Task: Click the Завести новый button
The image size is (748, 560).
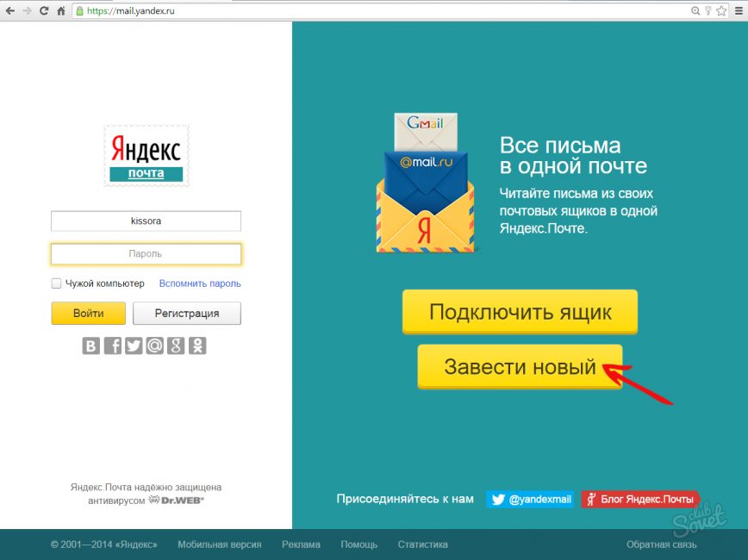Action: [x=520, y=367]
